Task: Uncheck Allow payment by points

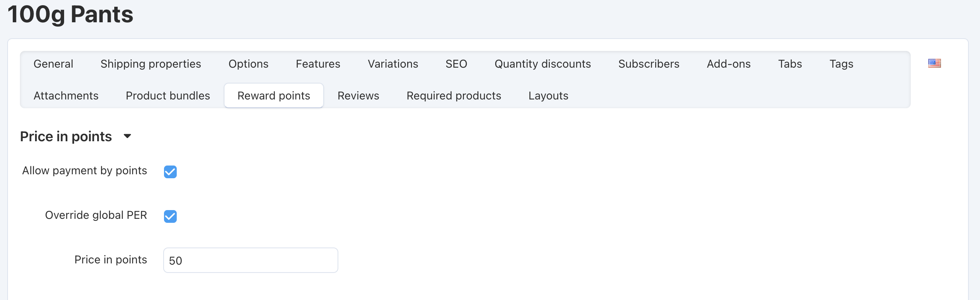Action: (170, 172)
